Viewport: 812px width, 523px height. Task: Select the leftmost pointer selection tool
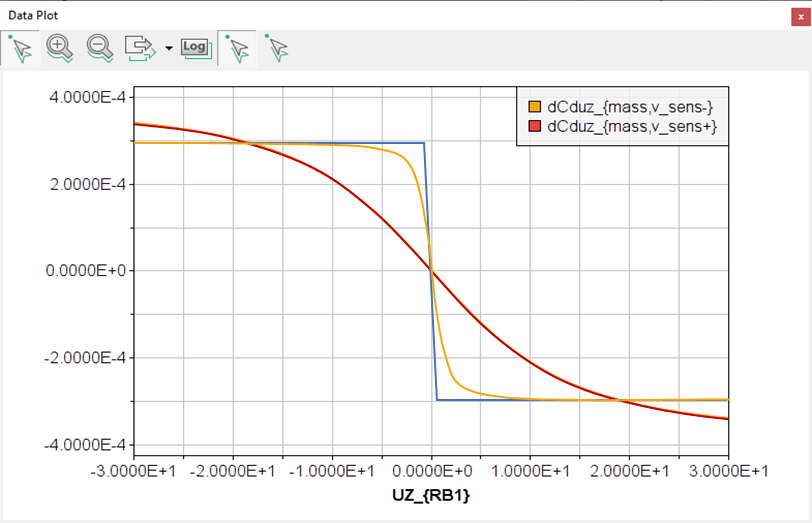click(x=20, y=48)
